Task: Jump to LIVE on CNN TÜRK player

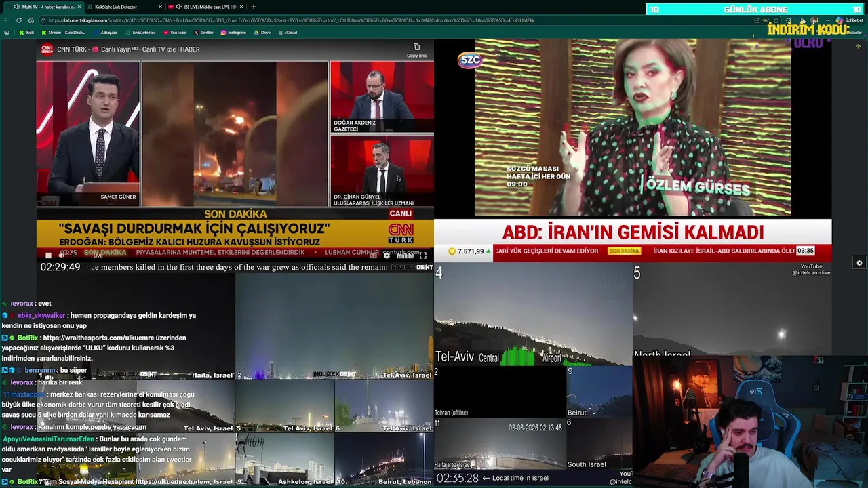Action: (x=98, y=256)
